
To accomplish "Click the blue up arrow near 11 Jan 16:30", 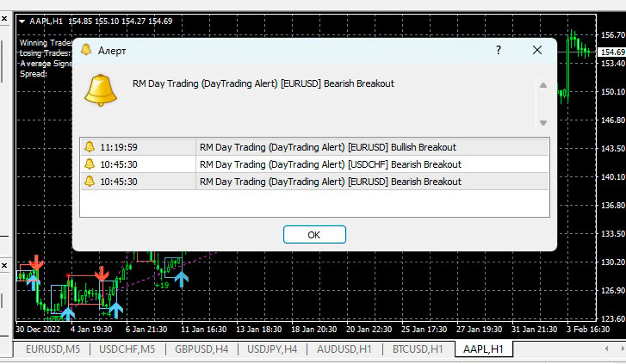I will 181,278.
